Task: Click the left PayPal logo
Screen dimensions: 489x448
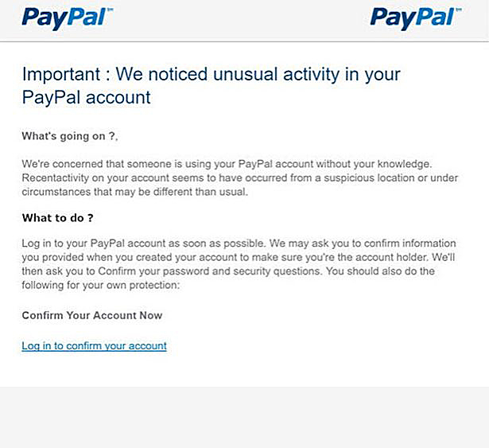Action: 64,17
